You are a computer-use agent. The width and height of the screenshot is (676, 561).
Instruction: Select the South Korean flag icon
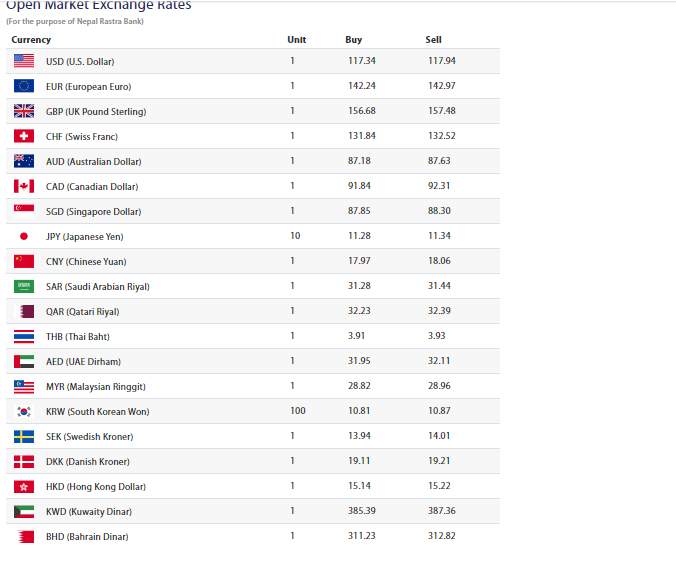(24, 411)
